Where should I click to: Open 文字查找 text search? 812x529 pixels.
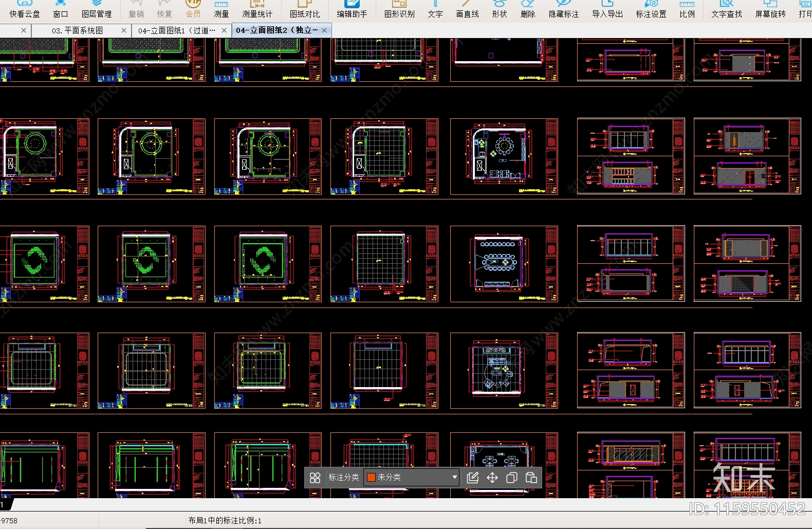pyautogui.click(x=727, y=9)
